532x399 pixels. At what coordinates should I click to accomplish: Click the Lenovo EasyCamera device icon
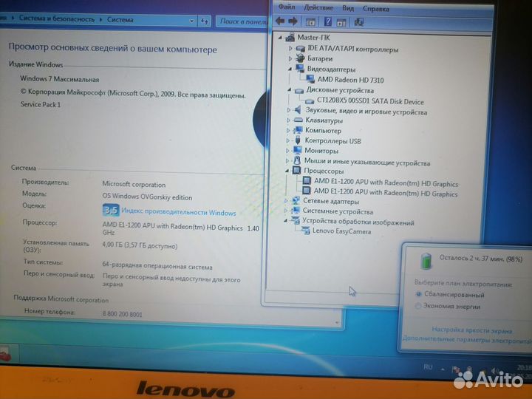coord(305,231)
